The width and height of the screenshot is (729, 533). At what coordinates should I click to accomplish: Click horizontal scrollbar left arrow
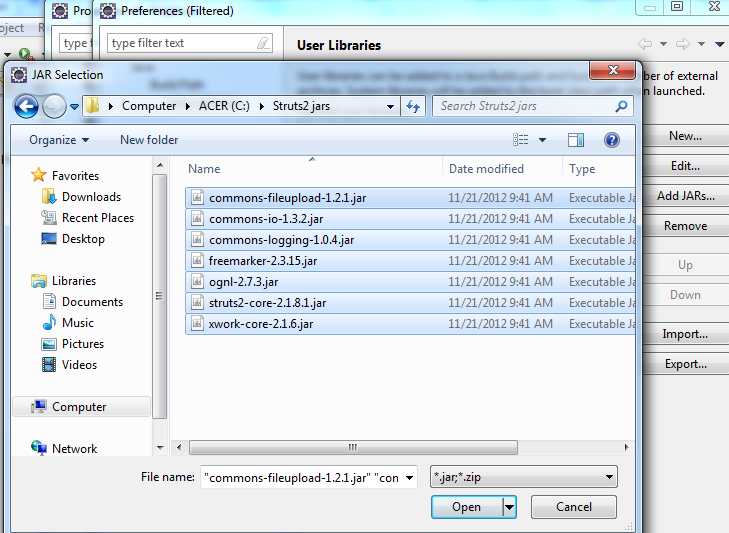(179, 447)
